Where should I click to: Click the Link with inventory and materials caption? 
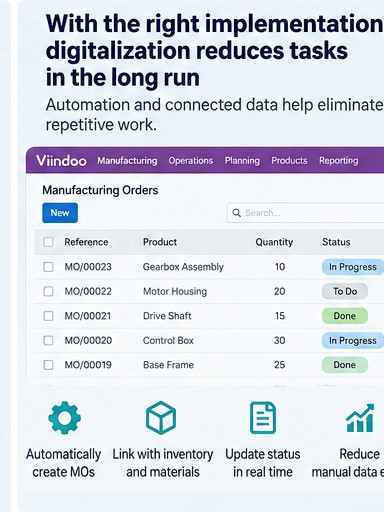point(163,463)
